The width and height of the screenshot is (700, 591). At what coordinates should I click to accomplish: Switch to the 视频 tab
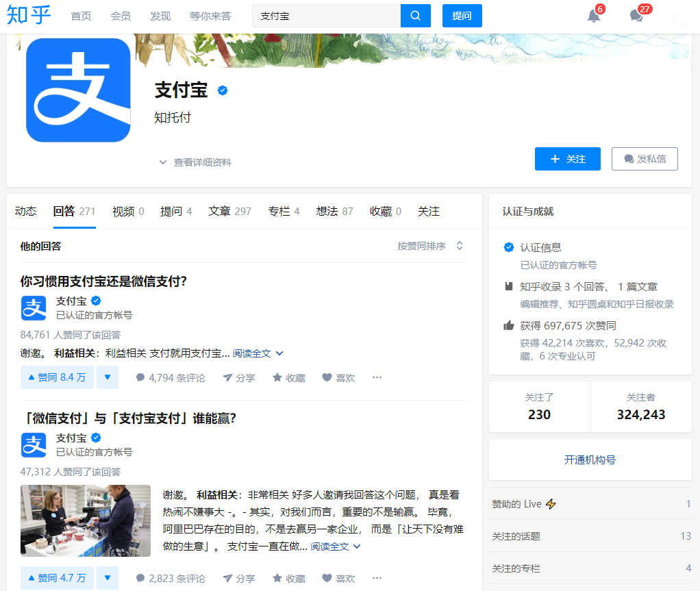click(128, 211)
